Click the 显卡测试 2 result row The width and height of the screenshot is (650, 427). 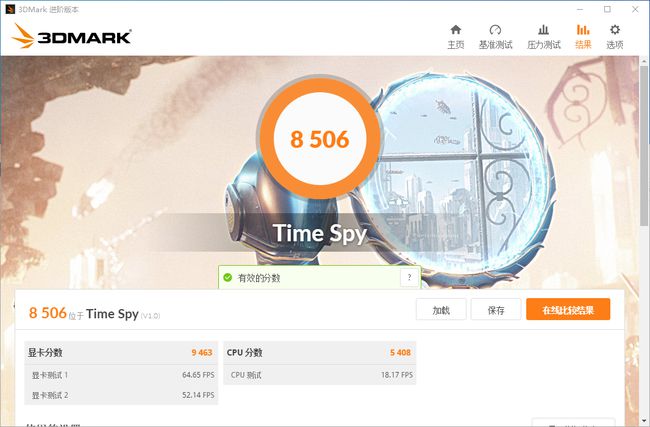121,395
